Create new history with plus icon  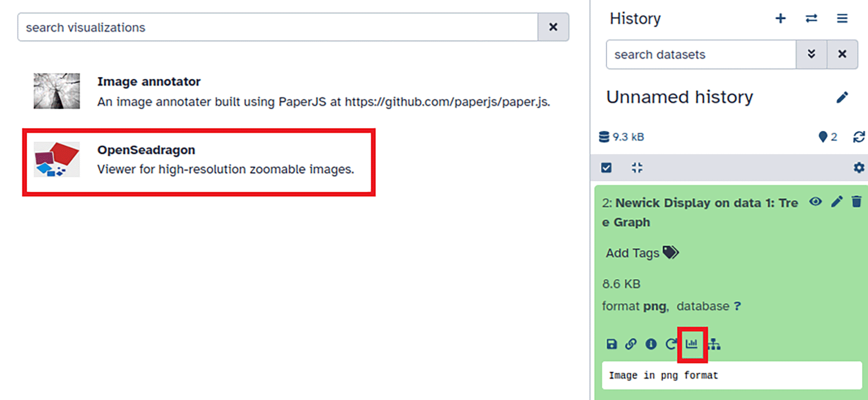click(x=780, y=19)
